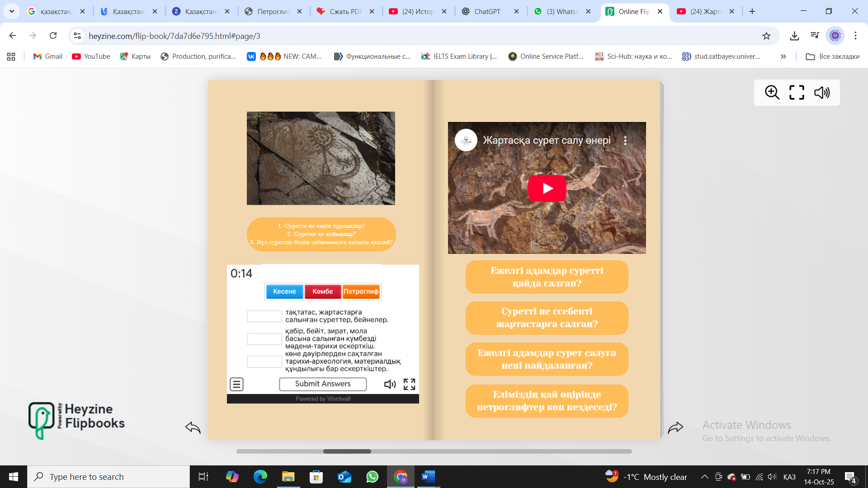Image resolution: width=868 pixels, height=488 pixels.
Task: Bookmark this page with star icon
Action: click(766, 36)
